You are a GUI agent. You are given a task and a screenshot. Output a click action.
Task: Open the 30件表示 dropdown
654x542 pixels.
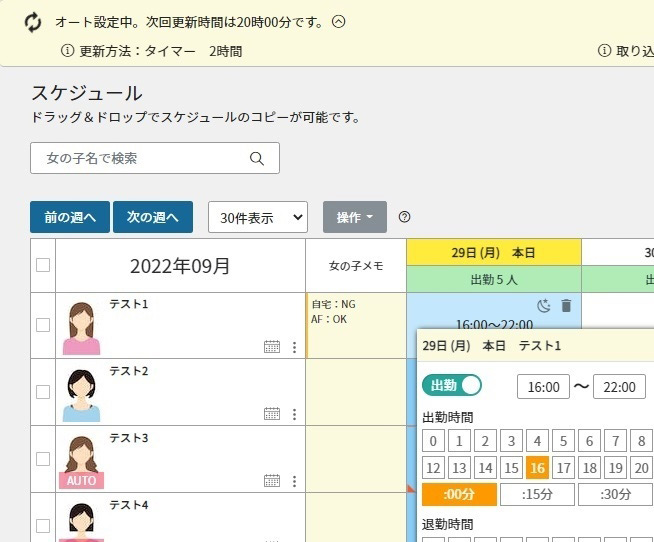(258, 217)
